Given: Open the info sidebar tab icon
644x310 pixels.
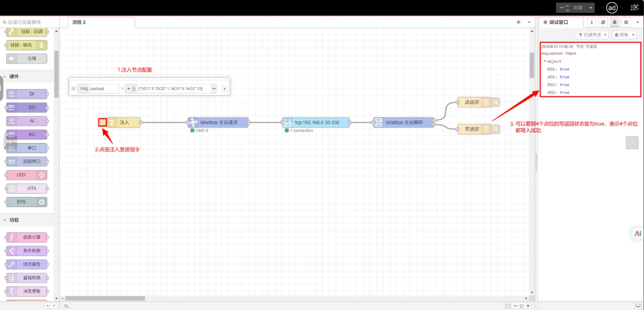Looking at the screenshot, I should [592, 22].
